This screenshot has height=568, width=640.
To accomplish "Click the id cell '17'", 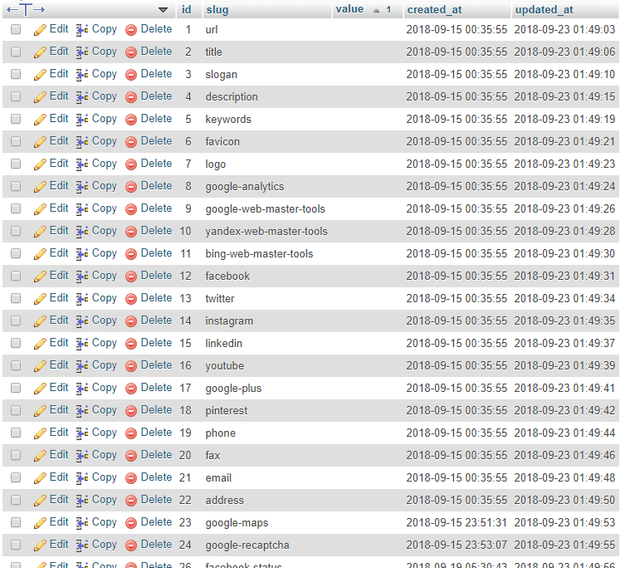I will tap(185, 388).
